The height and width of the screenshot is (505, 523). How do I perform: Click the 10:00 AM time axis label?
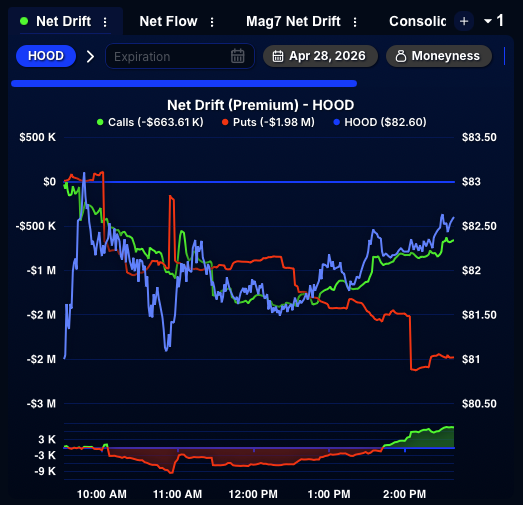102,494
